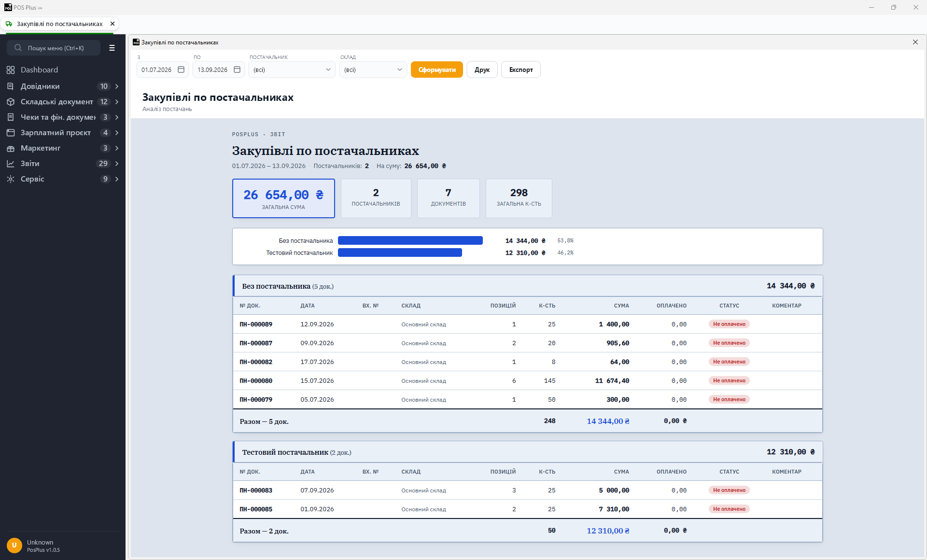The width and height of the screenshot is (927, 560).
Task: Click the Звіти chart icon
Action: click(11, 164)
